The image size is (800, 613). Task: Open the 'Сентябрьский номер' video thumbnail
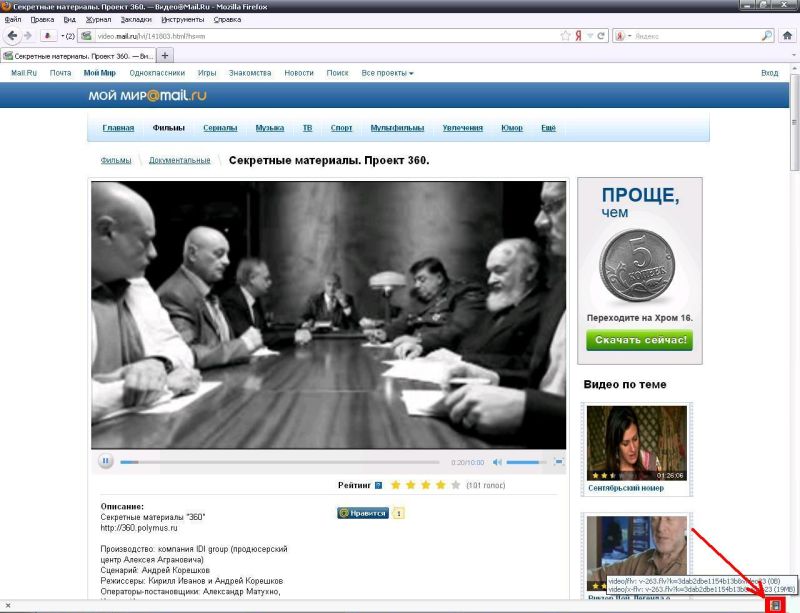(x=637, y=442)
